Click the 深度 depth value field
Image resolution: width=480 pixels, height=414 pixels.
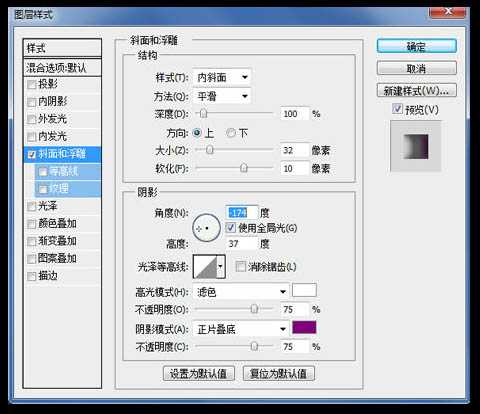tap(294, 114)
